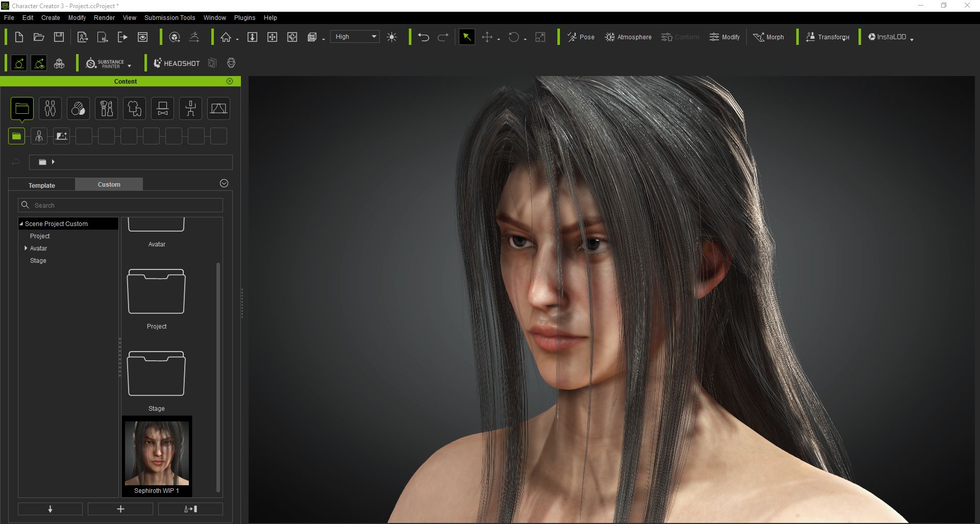Screen dimensions: 980x524
Task: Select the Actor figures content category
Action: point(50,108)
